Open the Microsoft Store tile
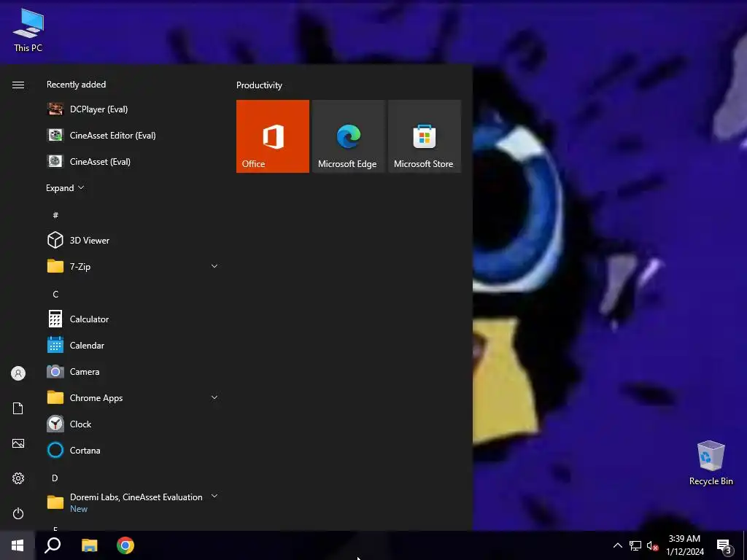 click(x=425, y=136)
